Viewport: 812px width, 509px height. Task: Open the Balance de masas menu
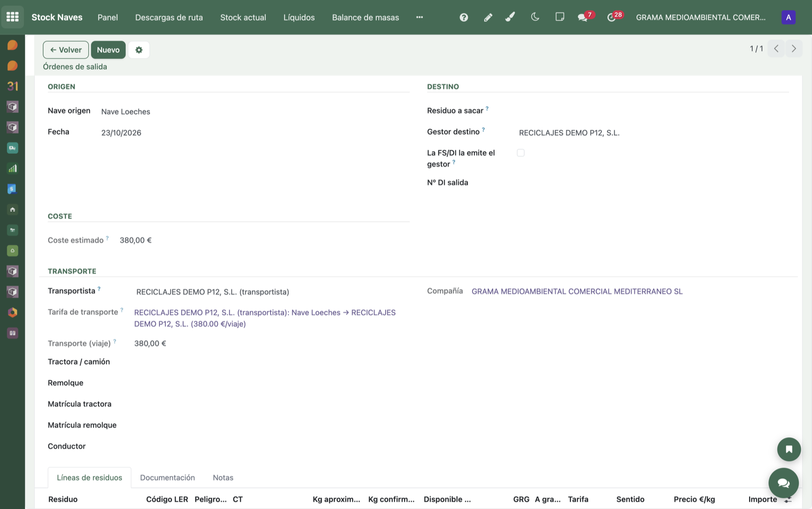[365, 17]
